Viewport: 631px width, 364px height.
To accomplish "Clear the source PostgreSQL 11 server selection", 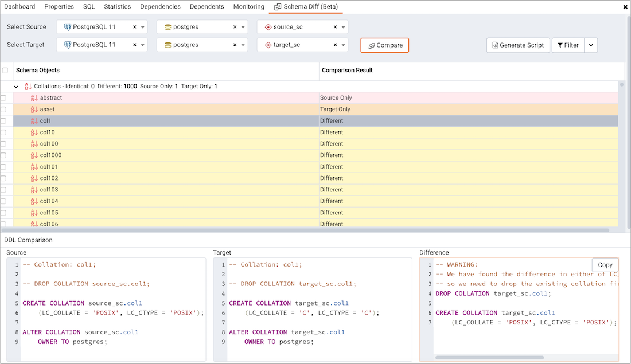I will pos(134,27).
